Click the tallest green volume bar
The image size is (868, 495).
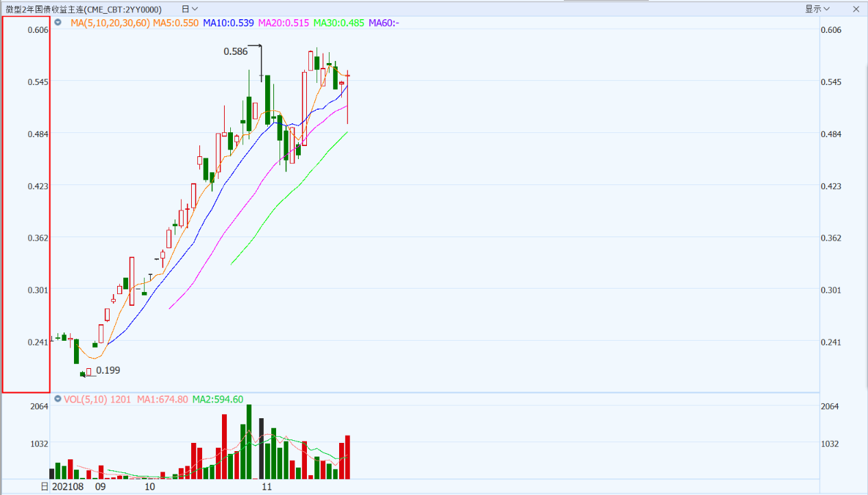249,442
